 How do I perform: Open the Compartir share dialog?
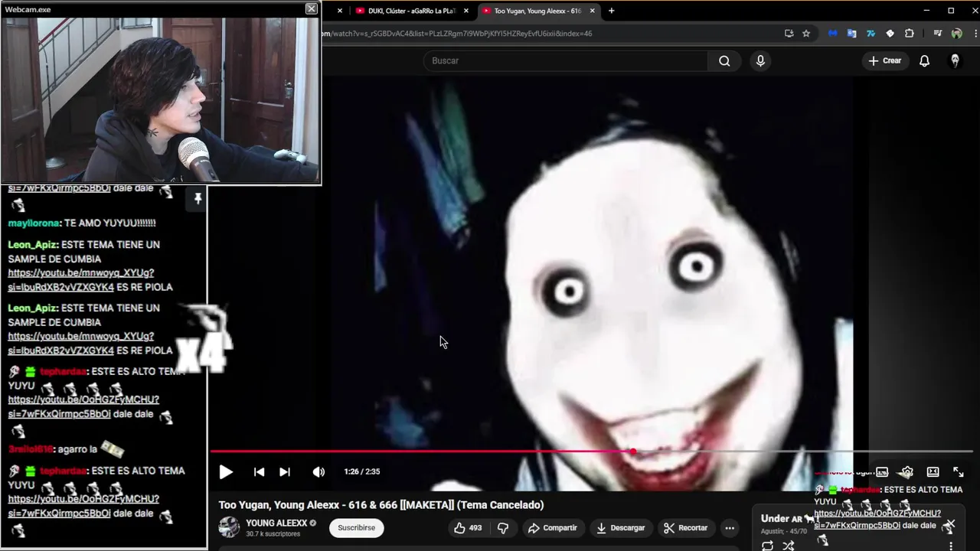coord(553,528)
